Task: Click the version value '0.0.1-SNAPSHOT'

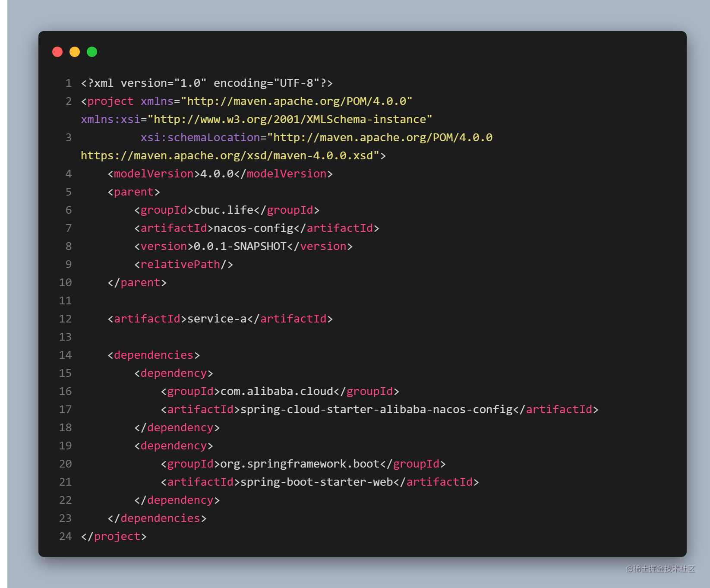Action: click(240, 246)
